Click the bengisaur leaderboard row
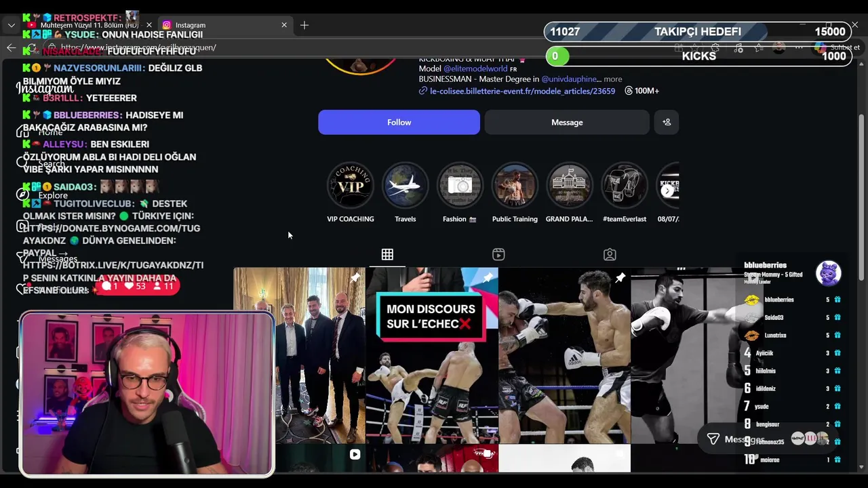The height and width of the screenshot is (488, 868). 792,424
